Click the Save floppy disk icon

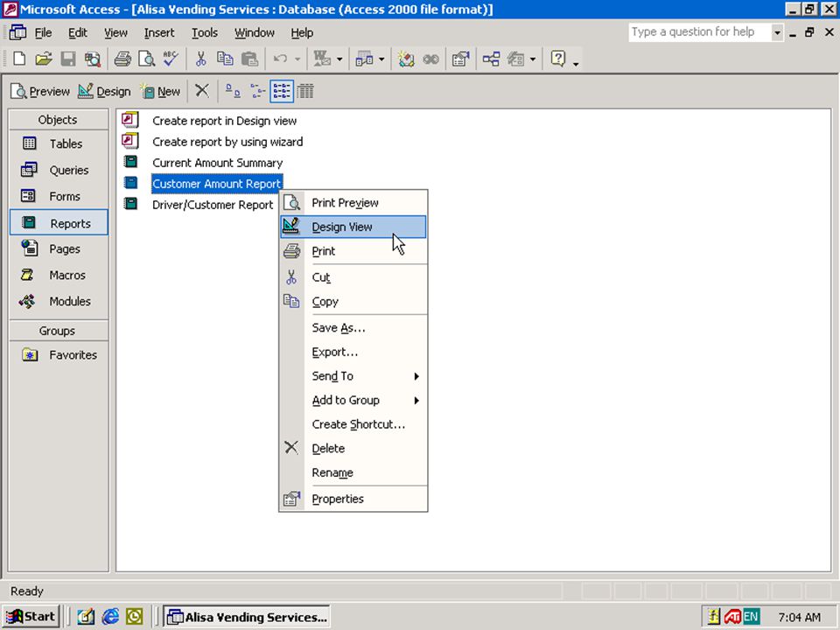tap(68, 59)
